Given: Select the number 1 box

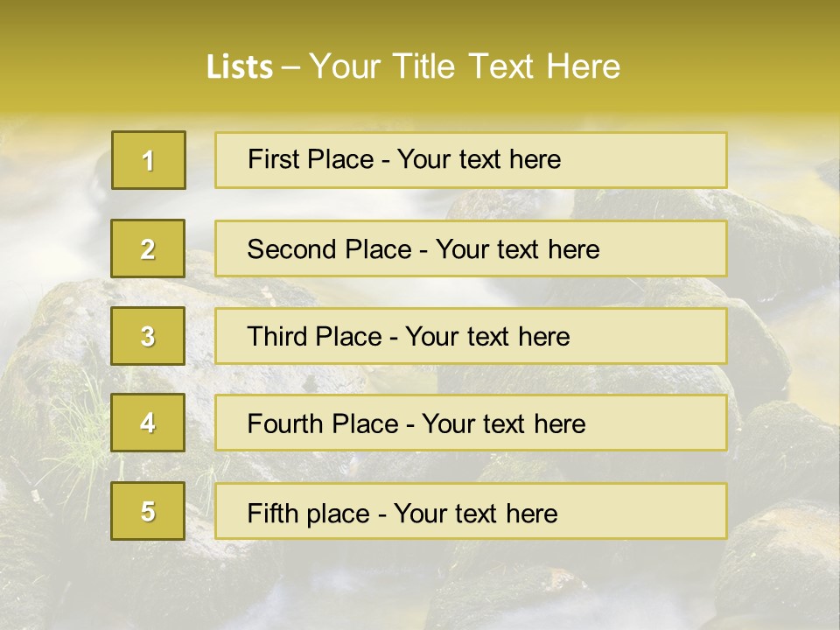Looking at the screenshot, I should pos(149,160).
